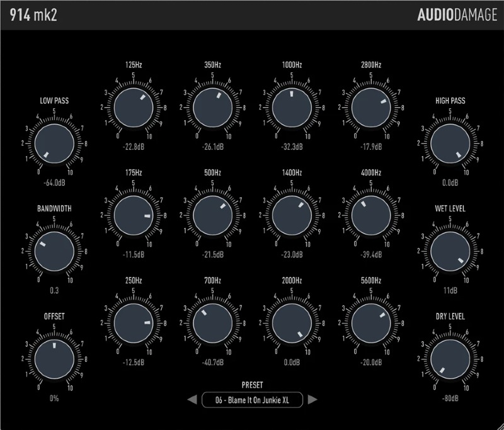Screen dimensions: 504x430
Task: Click the 350Hz band knob
Action: point(212,108)
